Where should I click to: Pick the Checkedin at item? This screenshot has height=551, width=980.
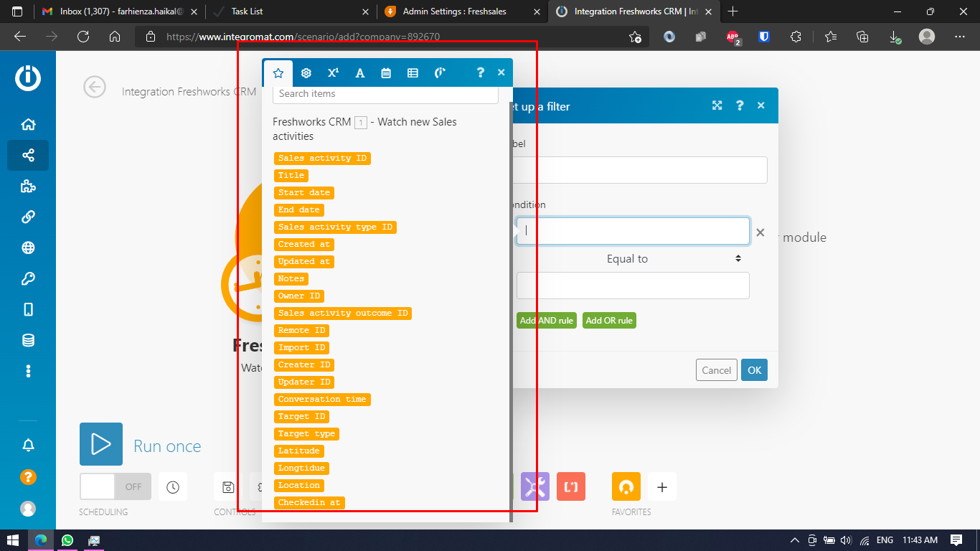pyautogui.click(x=309, y=502)
